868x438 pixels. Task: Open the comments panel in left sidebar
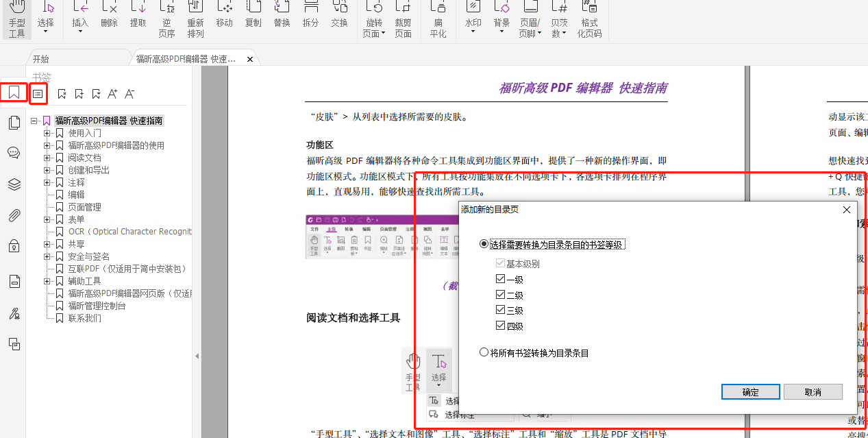click(x=14, y=152)
